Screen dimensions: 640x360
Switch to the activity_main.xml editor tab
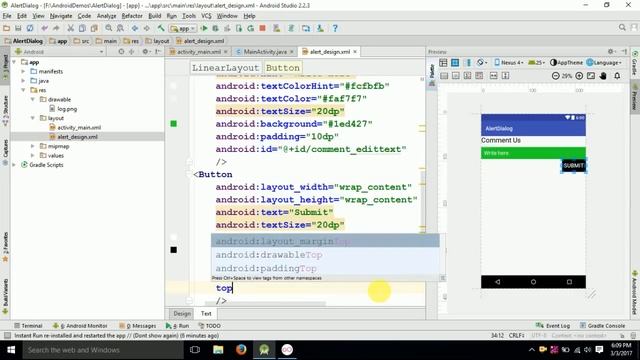198,52
